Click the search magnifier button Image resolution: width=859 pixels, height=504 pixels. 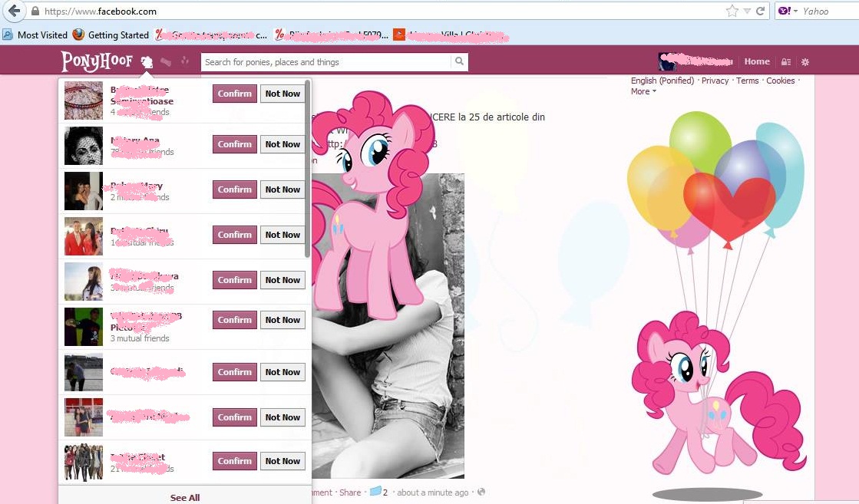459,62
